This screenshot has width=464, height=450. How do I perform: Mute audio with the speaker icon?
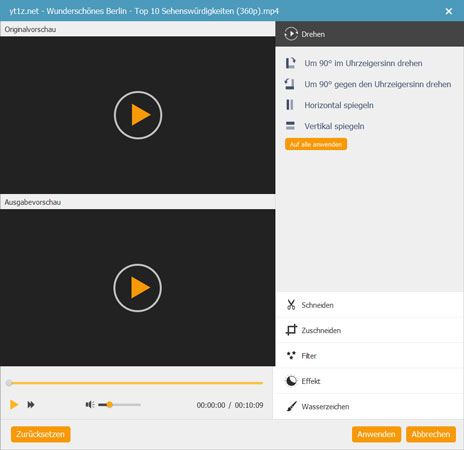point(90,405)
